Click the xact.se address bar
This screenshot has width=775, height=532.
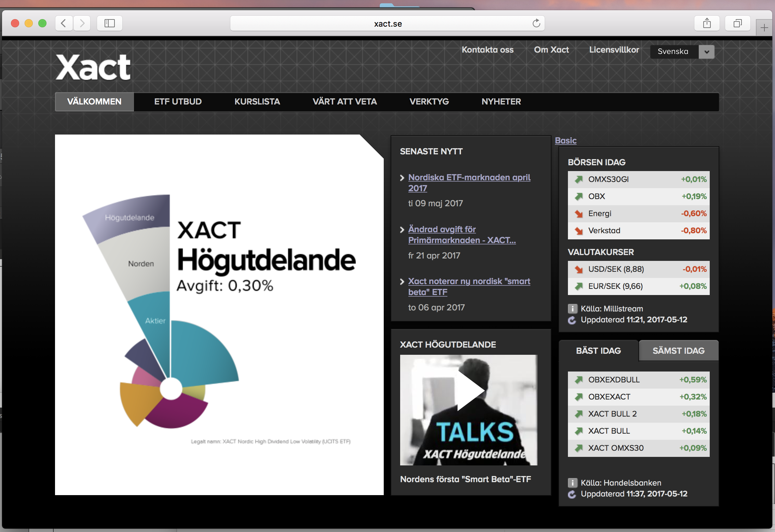tap(387, 23)
